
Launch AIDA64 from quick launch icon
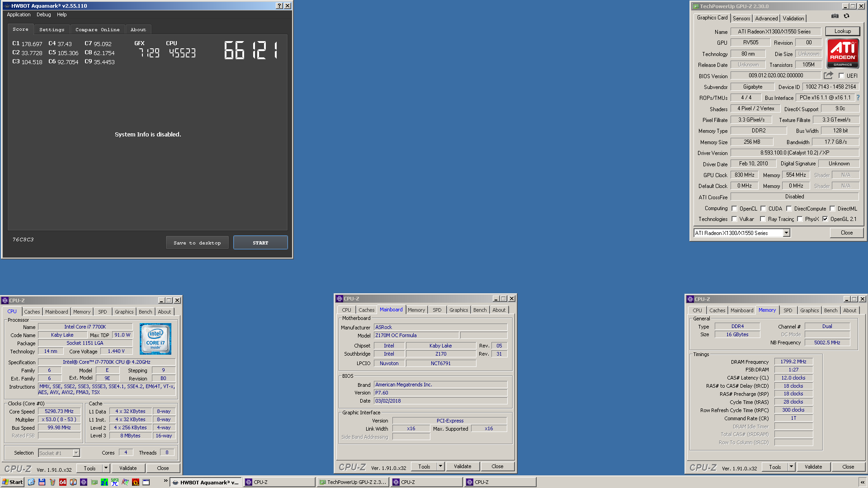(63, 482)
